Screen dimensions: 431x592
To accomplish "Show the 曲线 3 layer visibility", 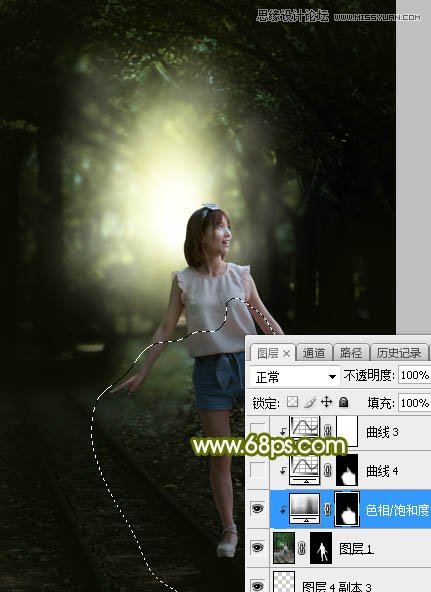I will pyautogui.click(x=257, y=430).
